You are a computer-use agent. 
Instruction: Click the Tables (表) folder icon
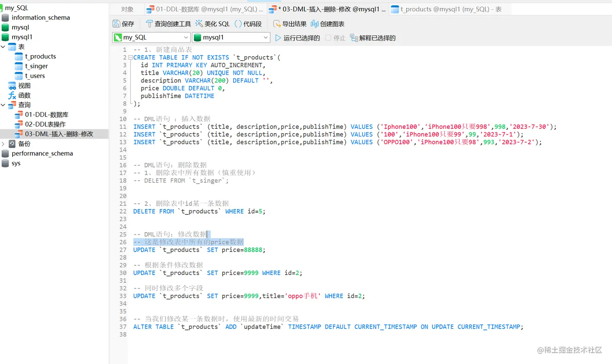(12, 47)
